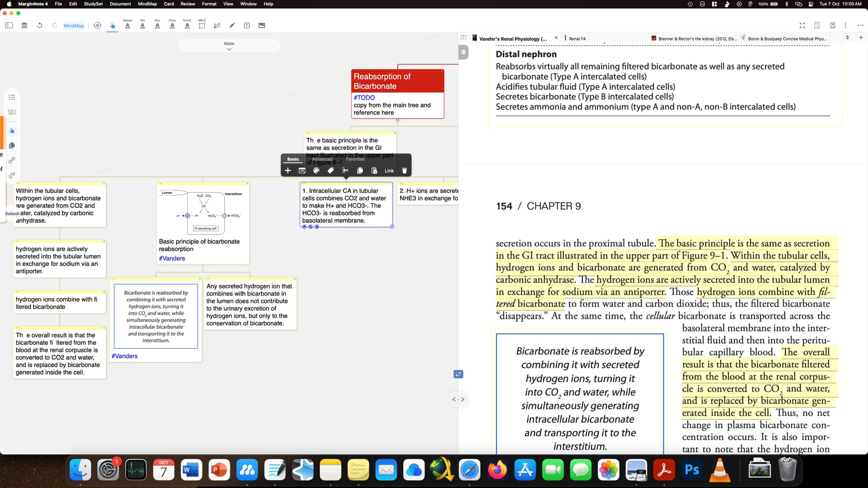Click the #Vanders tag under bicarbonate diagram
Image resolution: width=868 pixels, height=488 pixels.
[172, 258]
